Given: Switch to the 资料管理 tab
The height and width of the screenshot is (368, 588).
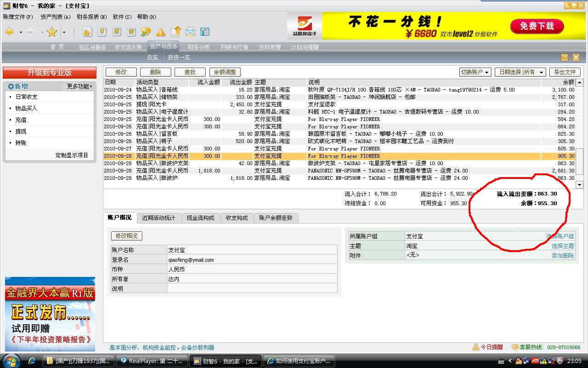Looking at the screenshot, I should tap(270, 47).
